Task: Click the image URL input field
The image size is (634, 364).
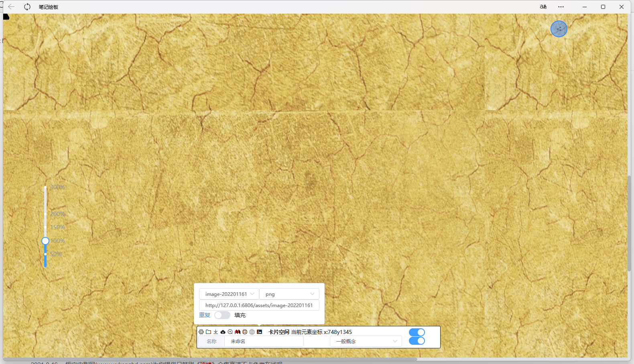Action: pos(259,305)
